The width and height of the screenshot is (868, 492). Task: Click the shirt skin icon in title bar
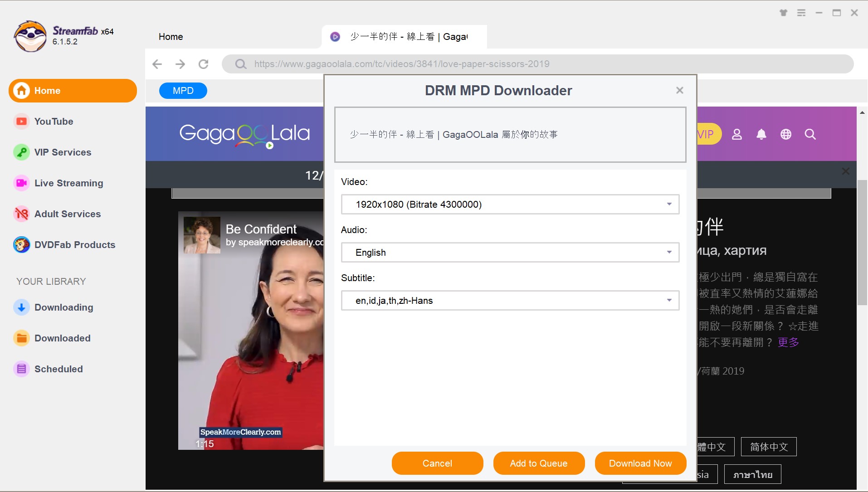(x=783, y=13)
